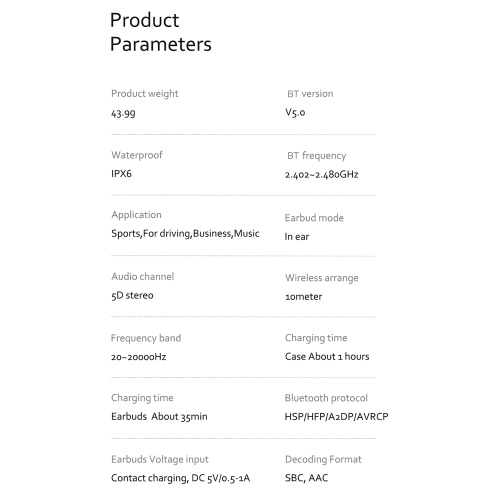
Task: Click the 10meter wireless range value
Action: (304, 297)
